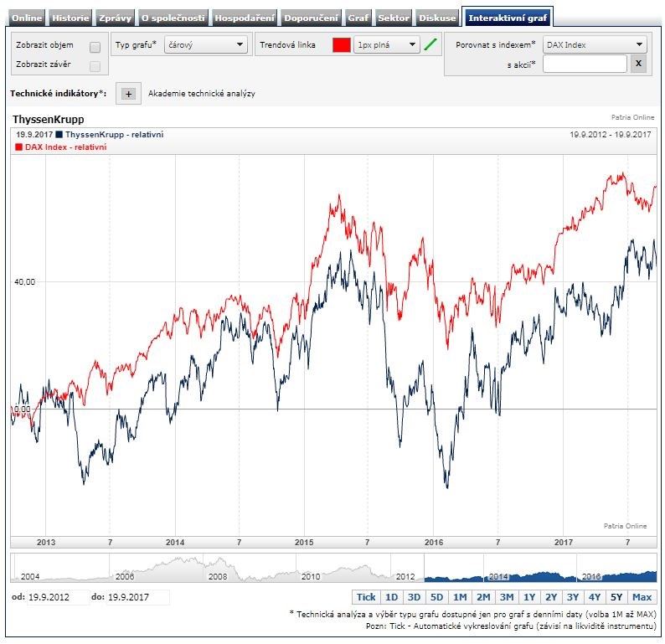The height and width of the screenshot is (644, 665).
Task: Click the od start date field
Action: point(57,597)
